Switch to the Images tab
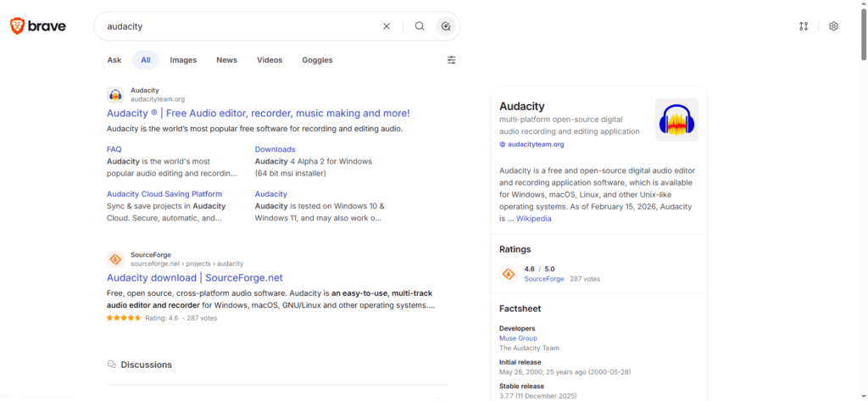The width and height of the screenshot is (868, 401). (183, 60)
